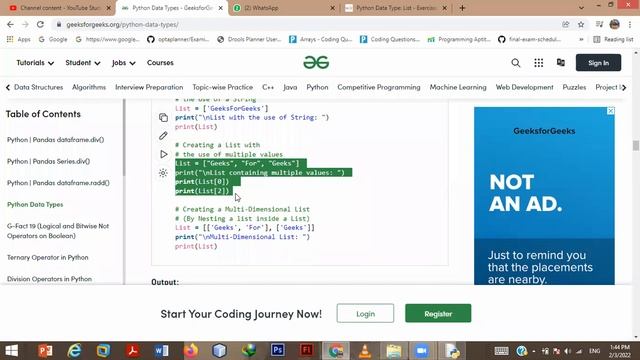Open the Division Operators in Python article
Image resolution: width=640 pixels, height=360 pixels.
tap(49, 279)
